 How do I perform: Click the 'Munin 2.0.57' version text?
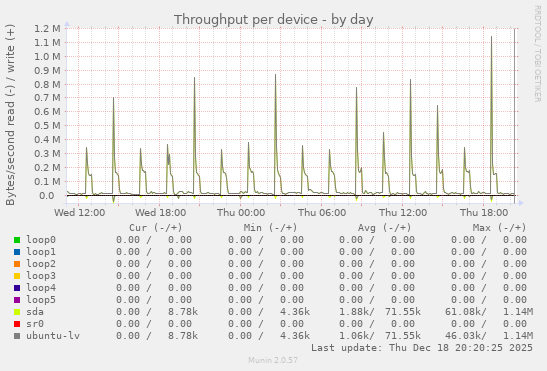[273, 360]
